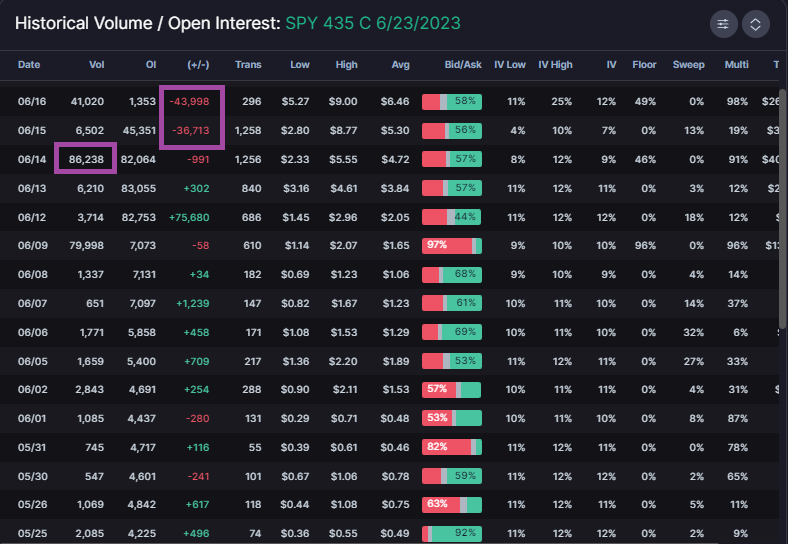The height and width of the screenshot is (544, 788).
Task: Click the 58% bid/ask bar for 06/16
Action: [452, 102]
